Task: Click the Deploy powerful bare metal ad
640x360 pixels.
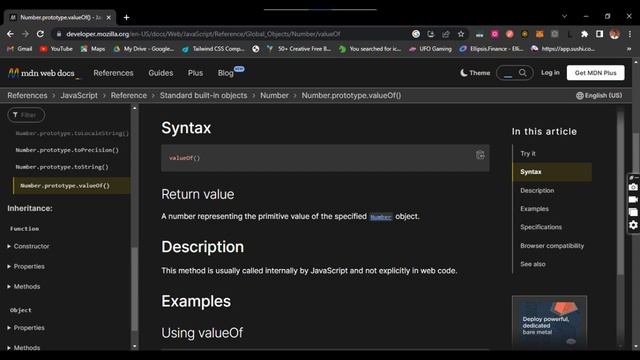Action: click(549, 322)
